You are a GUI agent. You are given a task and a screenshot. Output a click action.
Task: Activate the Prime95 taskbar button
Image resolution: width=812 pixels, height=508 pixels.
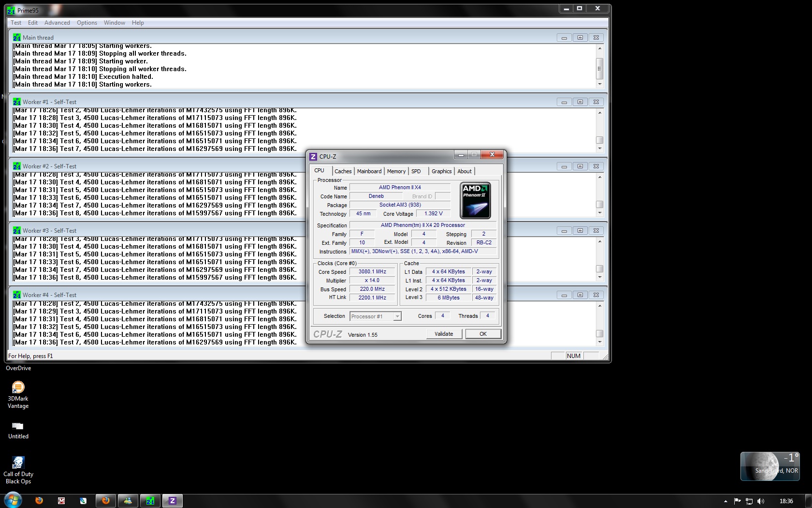(x=150, y=501)
